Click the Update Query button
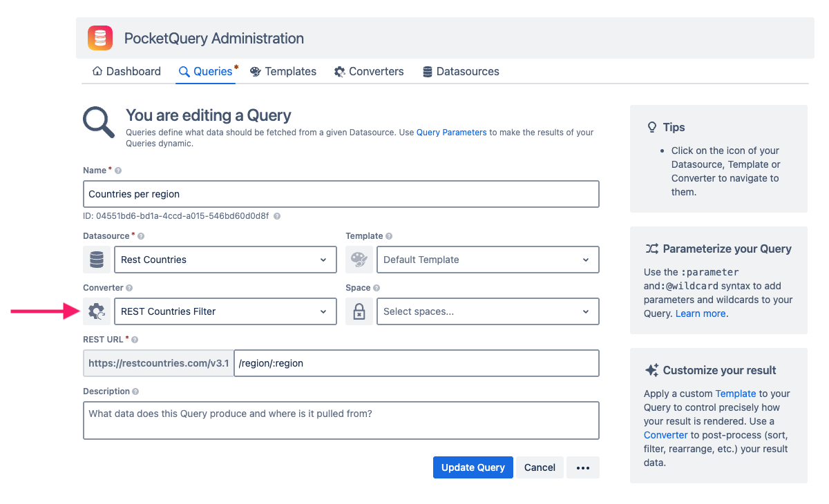Screen dimensions: 829x504 pos(473,467)
